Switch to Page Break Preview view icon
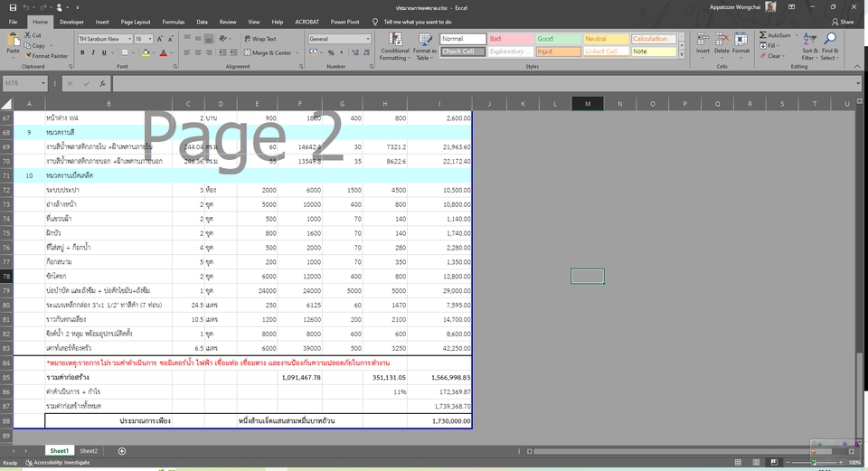 point(774,462)
